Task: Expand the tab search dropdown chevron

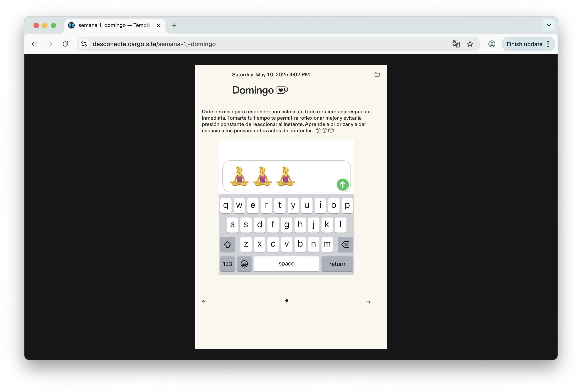Action: (x=549, y=25)
